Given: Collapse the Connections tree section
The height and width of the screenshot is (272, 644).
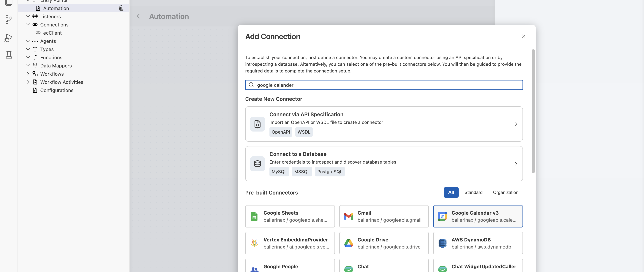Looking at the screenshot, I should click(28, 25).
